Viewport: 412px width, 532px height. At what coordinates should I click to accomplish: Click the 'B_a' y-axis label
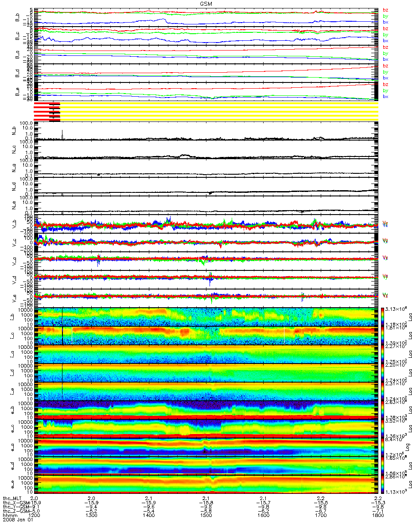pos(18,54)
